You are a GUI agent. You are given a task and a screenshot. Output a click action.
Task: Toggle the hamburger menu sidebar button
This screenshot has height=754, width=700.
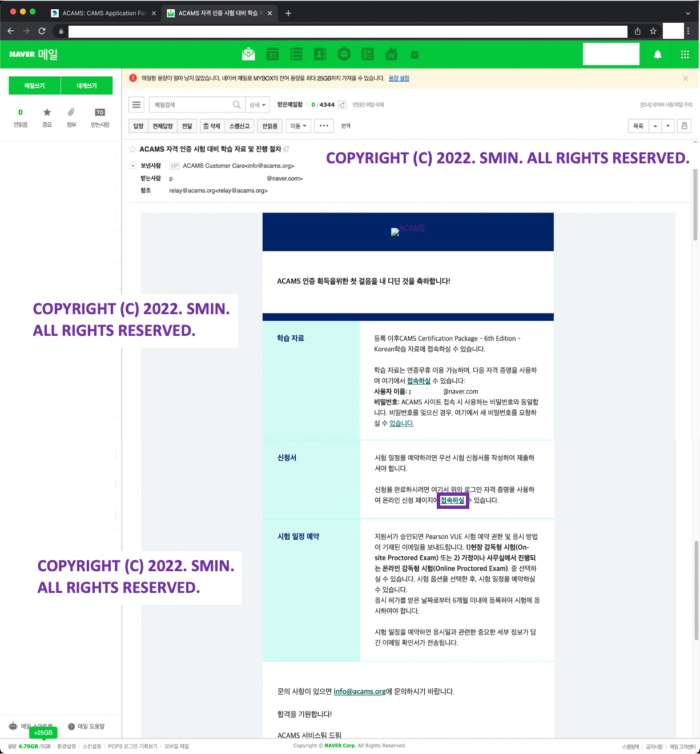[136, 105]
